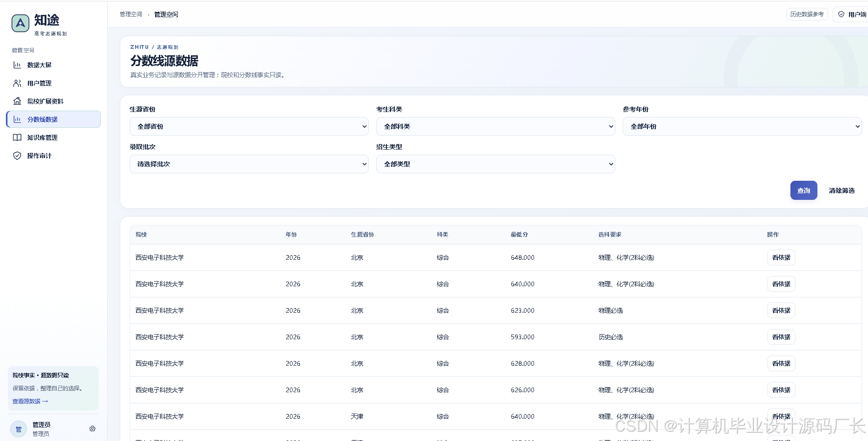Click the 操作审计 shield icon

17,156
